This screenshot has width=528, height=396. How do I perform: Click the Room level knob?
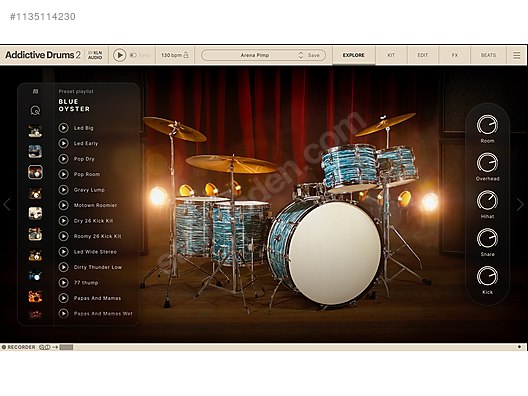[x=487, y=125]
